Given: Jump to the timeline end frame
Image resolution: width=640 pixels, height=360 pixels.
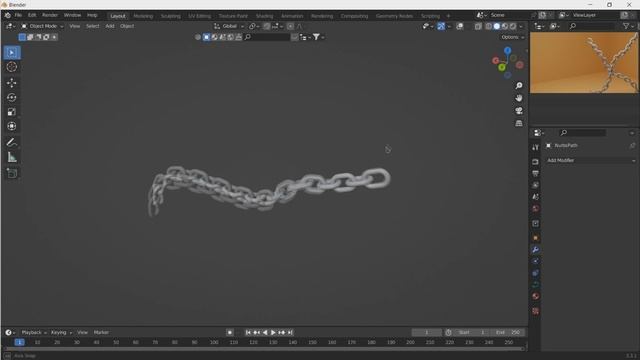Looking at the screenshot, I should [x=290, y=333].
